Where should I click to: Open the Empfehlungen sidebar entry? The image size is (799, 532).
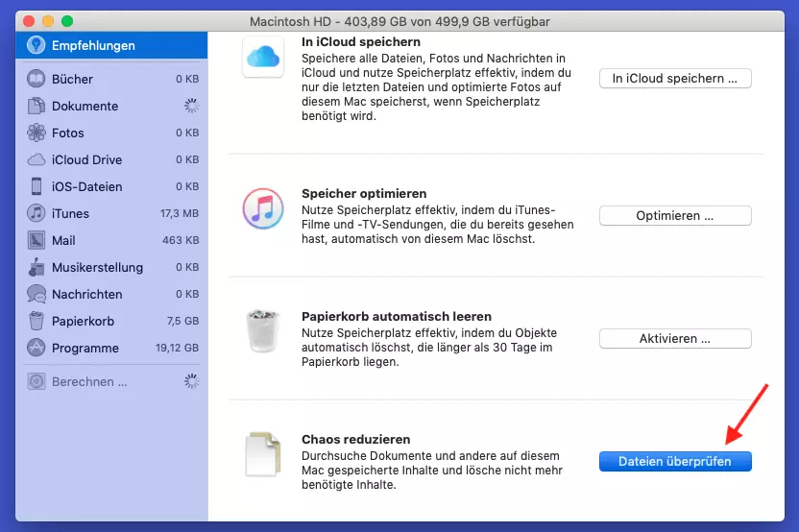pos(111,45)
